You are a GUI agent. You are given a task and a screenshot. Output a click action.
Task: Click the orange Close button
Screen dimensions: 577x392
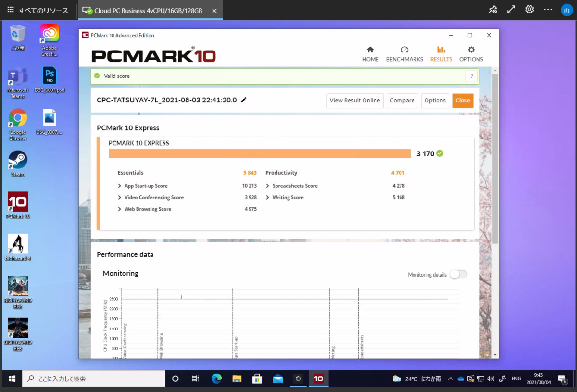click(x=463, y=101)
